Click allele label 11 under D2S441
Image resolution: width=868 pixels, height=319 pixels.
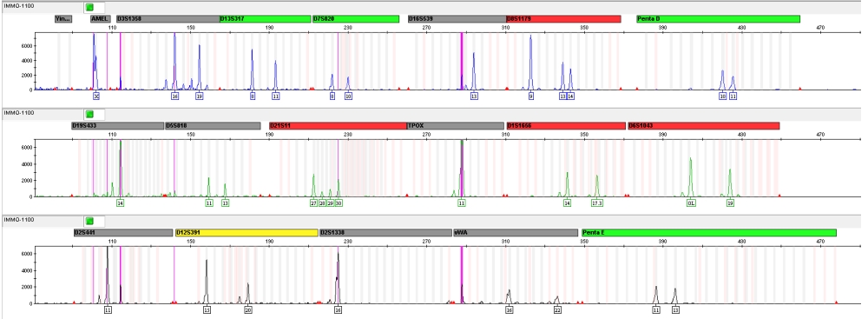108,310
